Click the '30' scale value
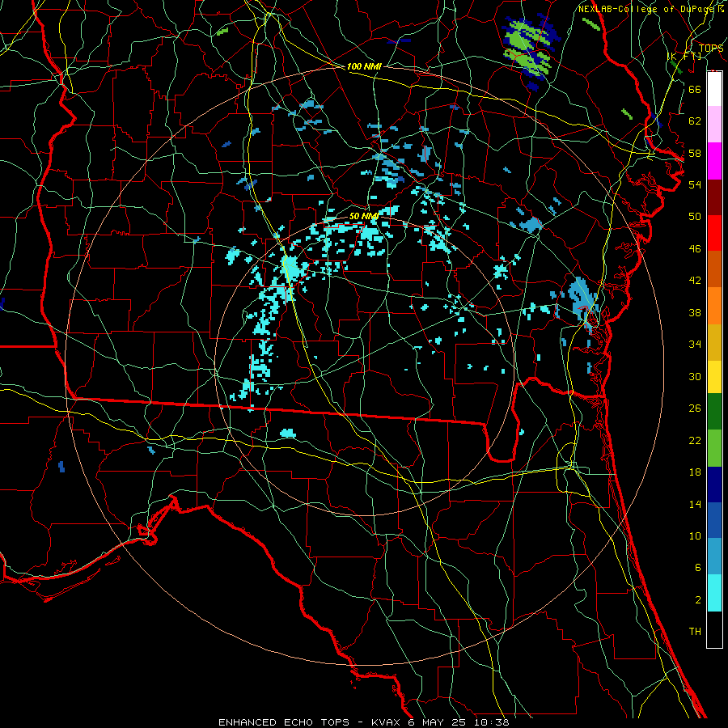This screenshot has width=728, height=728. (695, 376)
